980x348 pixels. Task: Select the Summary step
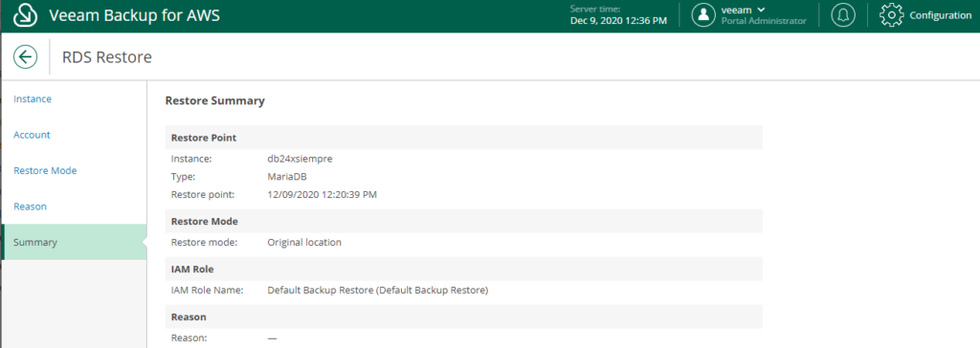click(x=74, y=242)
